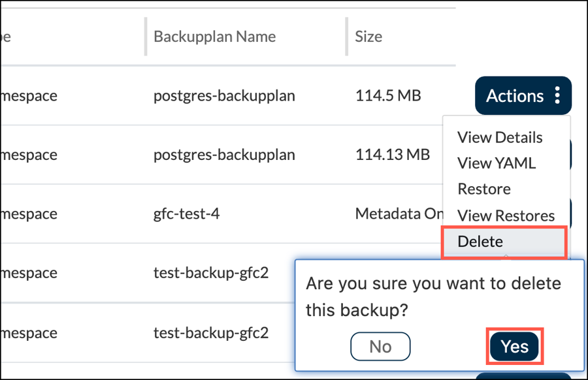Open View Restores from the menu

(506, 215)
